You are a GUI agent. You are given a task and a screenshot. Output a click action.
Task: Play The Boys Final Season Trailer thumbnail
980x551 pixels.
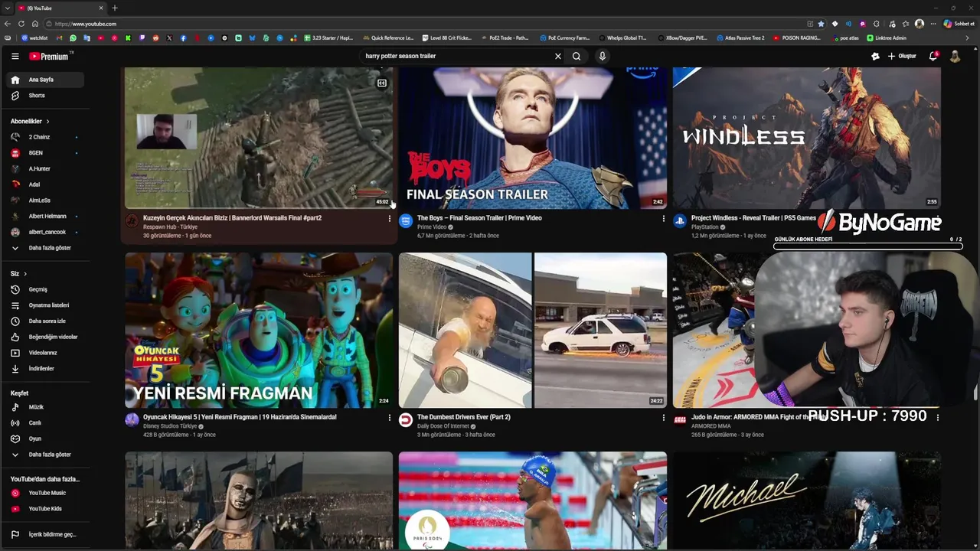click(532, 138)
